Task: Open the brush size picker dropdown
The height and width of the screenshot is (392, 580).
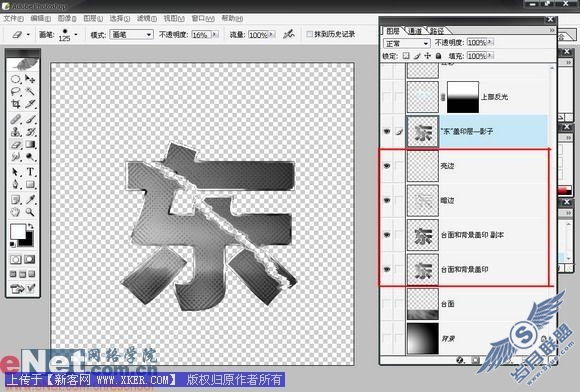Action: (76, 35)
